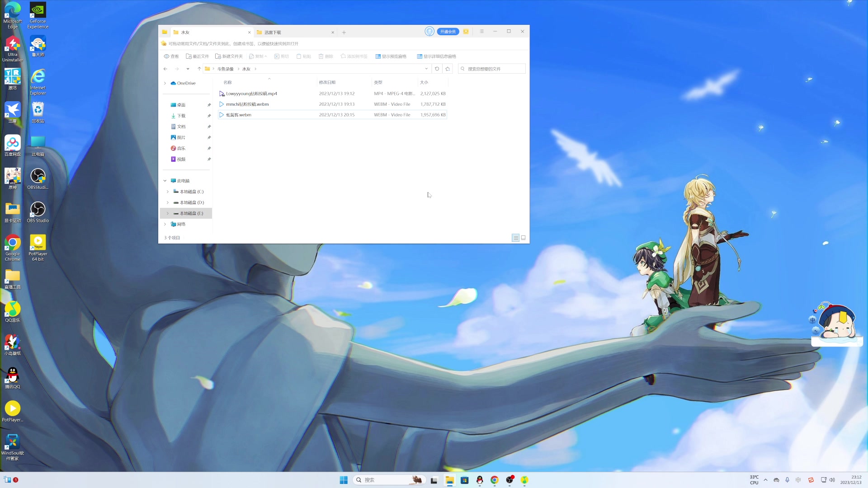Image resolution: width=868 pixels, height=488 pixels.
Task: Click the 开通会员 membership button
Action: [x=448, y=31]
